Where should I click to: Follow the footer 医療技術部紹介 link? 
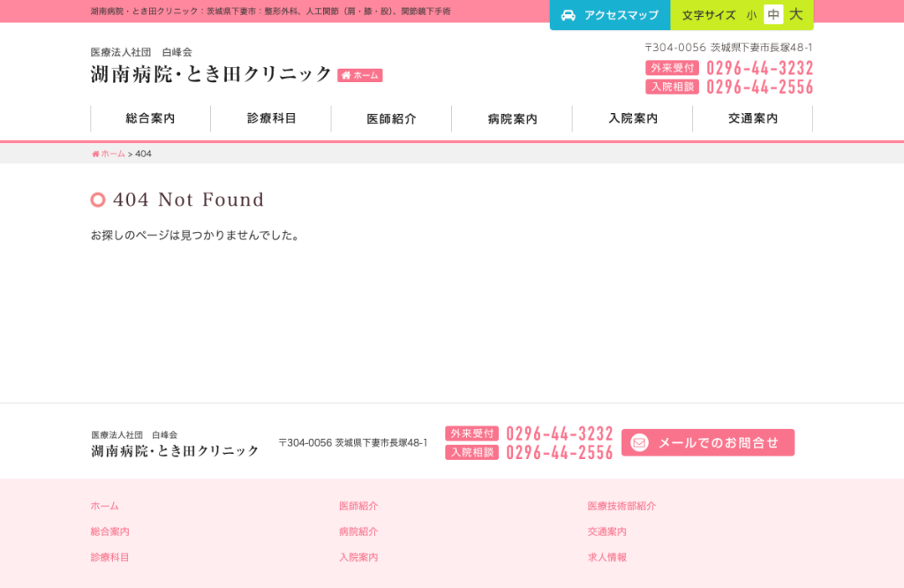coord(621,506)
